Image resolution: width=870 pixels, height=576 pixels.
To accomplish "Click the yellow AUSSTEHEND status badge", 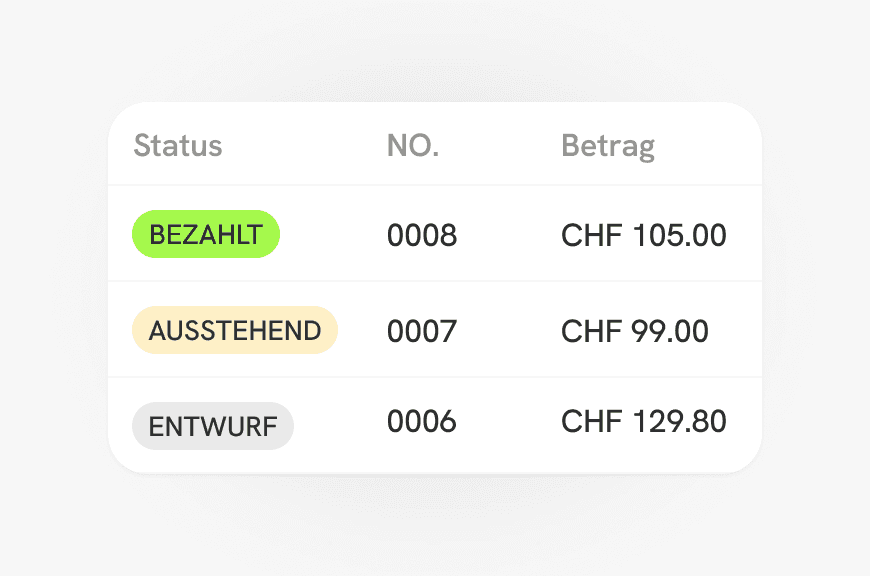I will coord(234,329).
